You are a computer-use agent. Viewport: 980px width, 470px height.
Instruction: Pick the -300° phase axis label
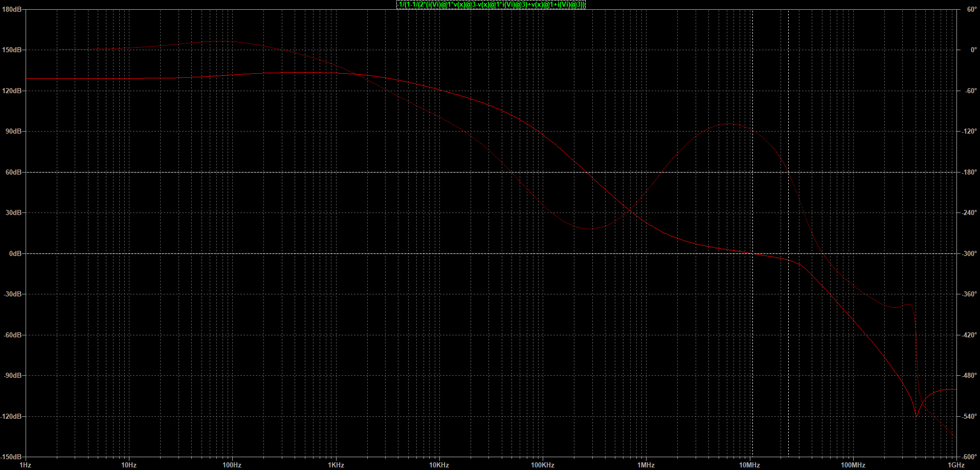pos(970,253)
